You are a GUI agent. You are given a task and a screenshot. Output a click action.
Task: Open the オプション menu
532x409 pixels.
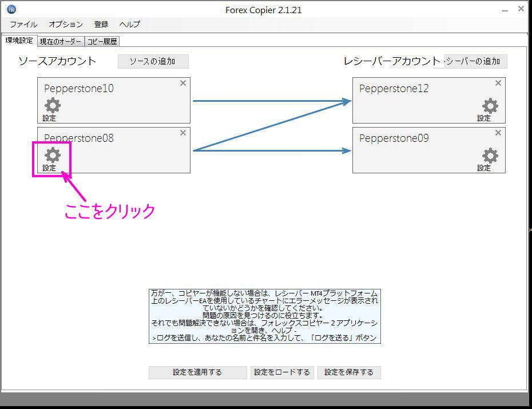point(65,24)
